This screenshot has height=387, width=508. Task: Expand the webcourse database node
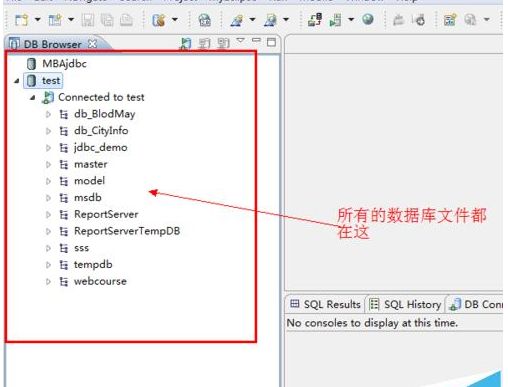point(48,282)
